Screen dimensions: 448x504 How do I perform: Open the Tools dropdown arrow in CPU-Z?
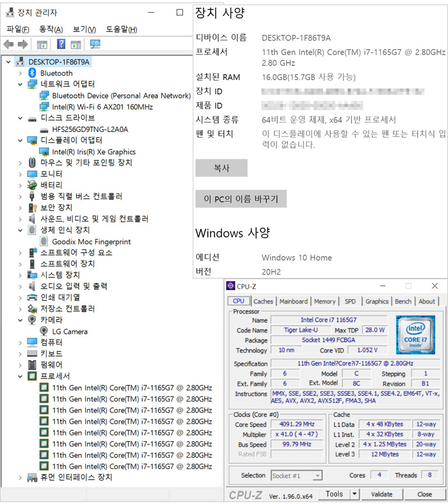354,494
